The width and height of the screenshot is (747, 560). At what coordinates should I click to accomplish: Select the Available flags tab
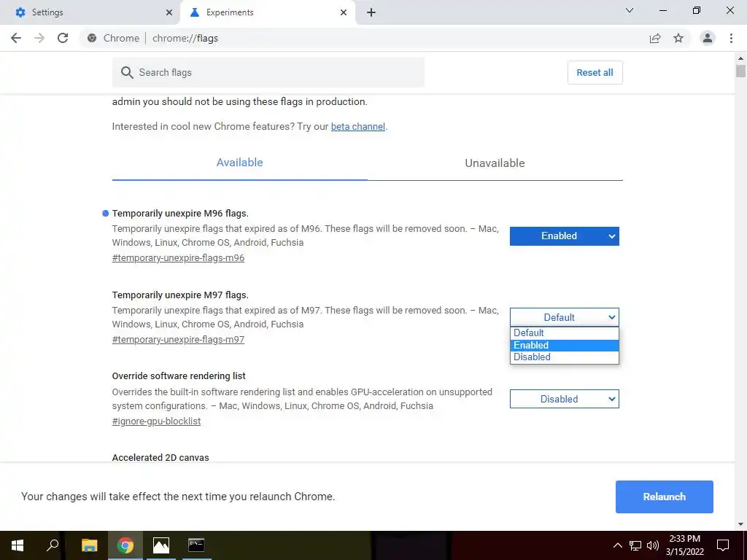tap(239, 163)
